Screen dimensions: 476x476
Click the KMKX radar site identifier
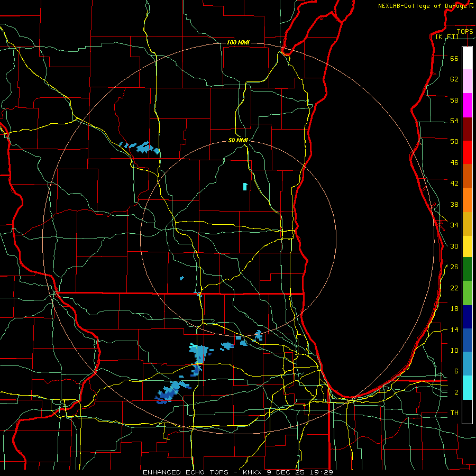[x=253, y=472]
